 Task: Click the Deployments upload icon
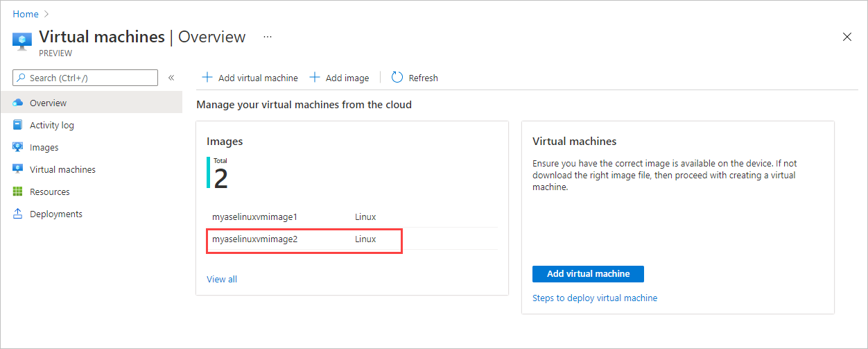pyautogui.click(x=18, y=214)
